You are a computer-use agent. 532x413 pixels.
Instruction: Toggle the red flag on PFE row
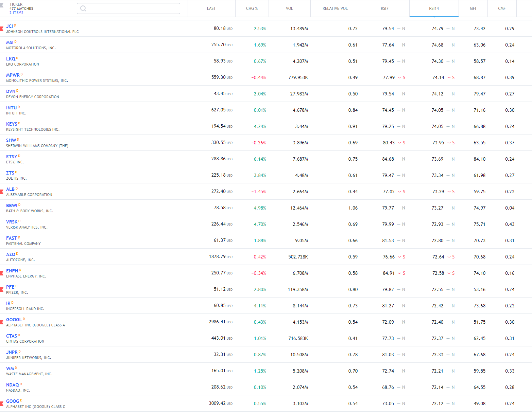tap(2, 289)
